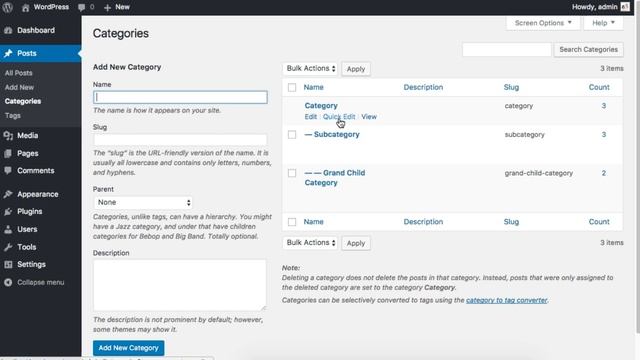This screenshot has width=640, height=360.
Task: Sort by Slug column in table footer
Action: coord(511,222)
